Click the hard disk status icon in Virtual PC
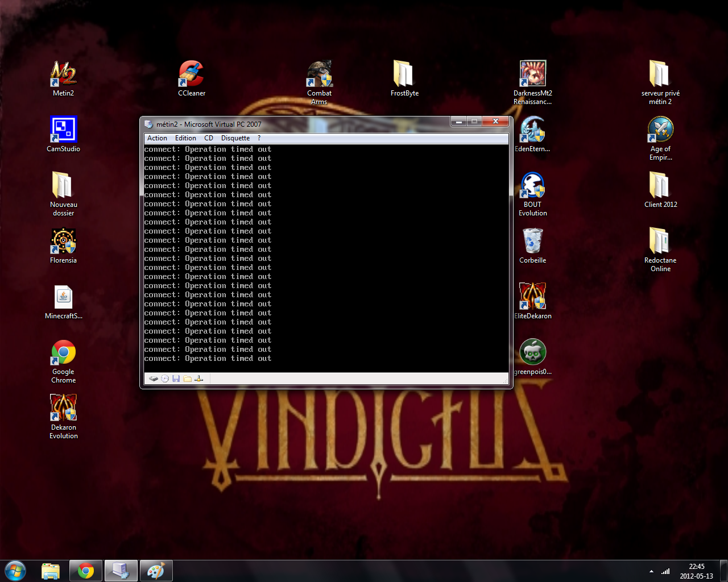This screenshot has height=582, width=728. 154,379
